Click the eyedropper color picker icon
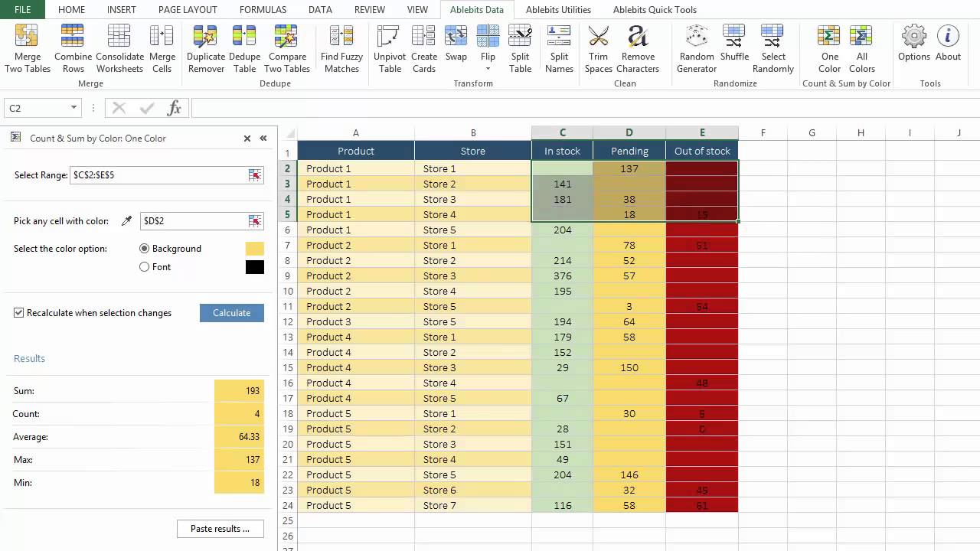Viewport: 980px width, 551px height. [127, 221]
